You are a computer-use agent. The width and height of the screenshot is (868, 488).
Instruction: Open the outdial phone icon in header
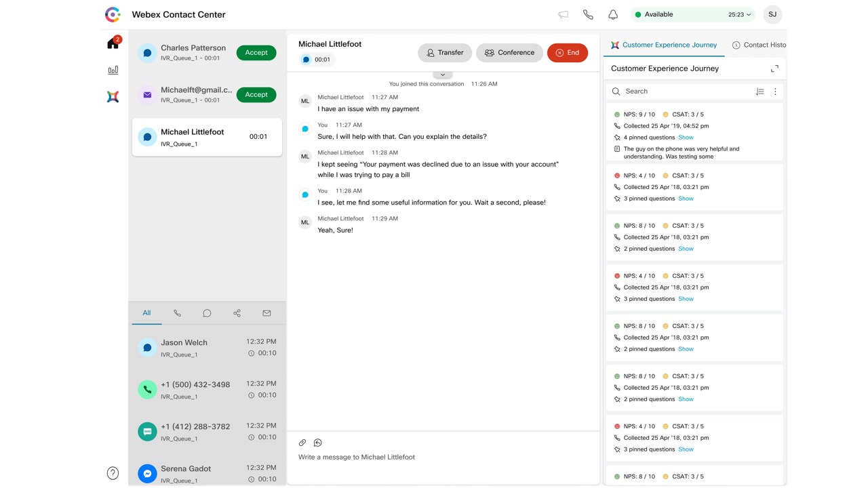[588, 14]
